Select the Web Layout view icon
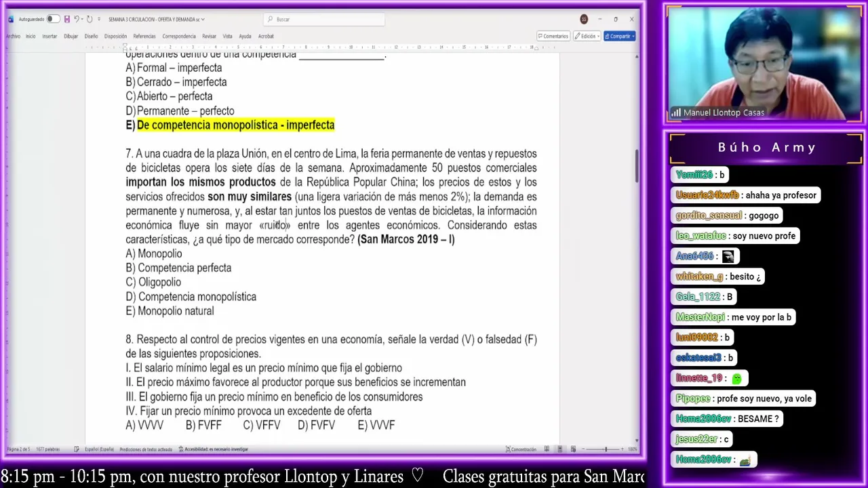The height and width of the screenshot is (488, 868). (573, 449)
